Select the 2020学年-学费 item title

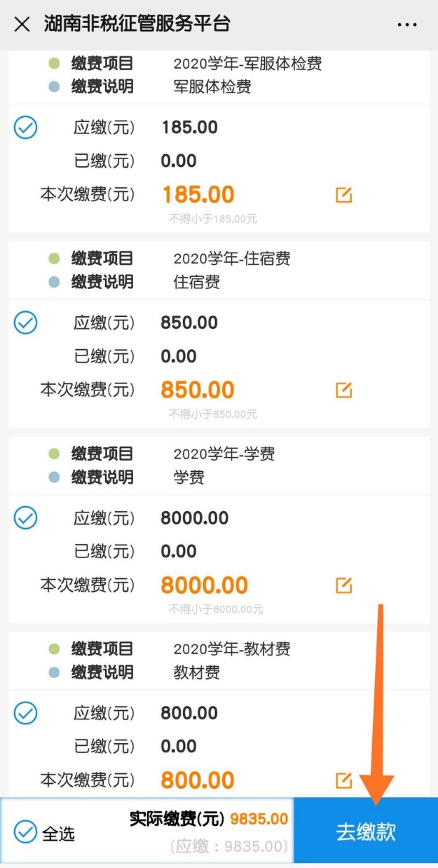(224, 454)
